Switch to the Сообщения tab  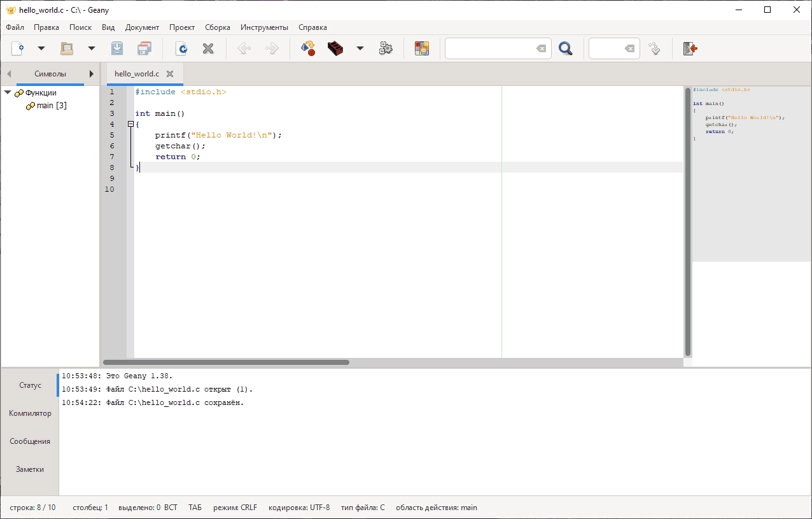[x=30, y=441]
